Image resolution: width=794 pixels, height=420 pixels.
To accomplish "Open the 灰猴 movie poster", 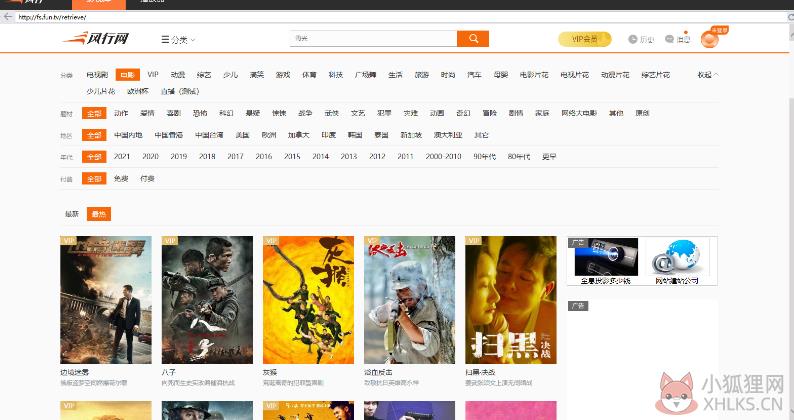I will [308, 300].
